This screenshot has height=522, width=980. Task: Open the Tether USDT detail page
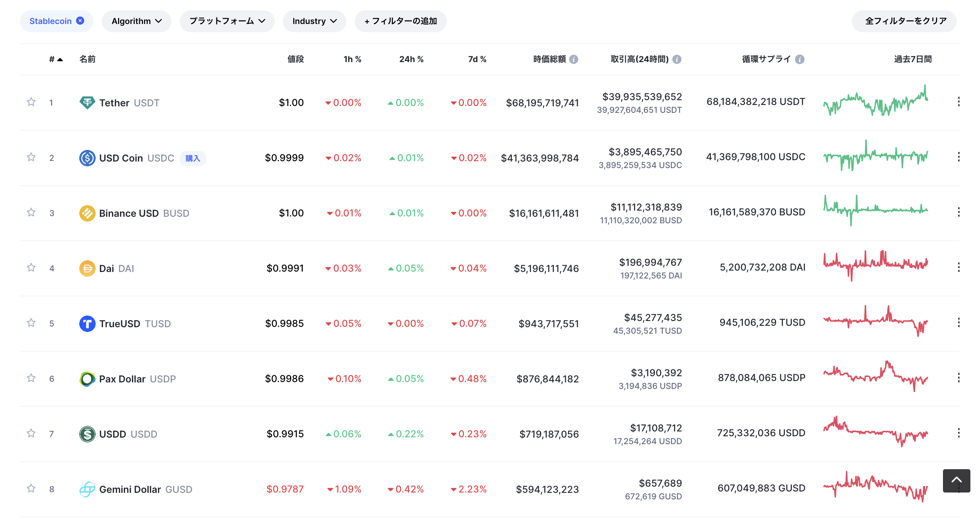(129, 103)
